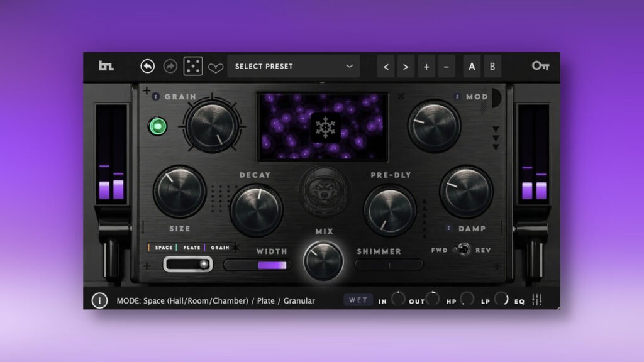Switch the FWD/REV toggle to REV
Image resolution: width=644 pixels, height=362 pixels.
tap(467, 250)
